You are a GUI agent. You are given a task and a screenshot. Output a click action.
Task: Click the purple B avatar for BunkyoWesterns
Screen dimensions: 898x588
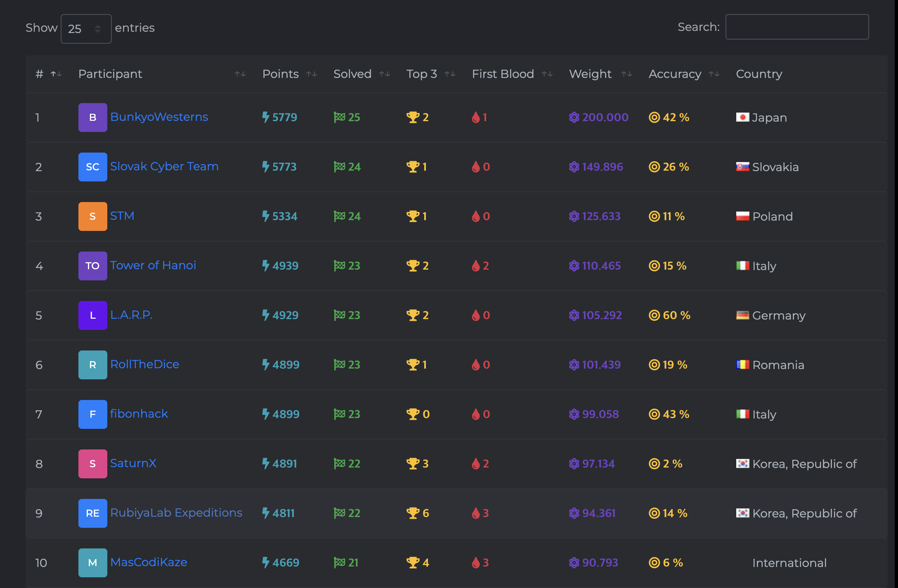92,118
